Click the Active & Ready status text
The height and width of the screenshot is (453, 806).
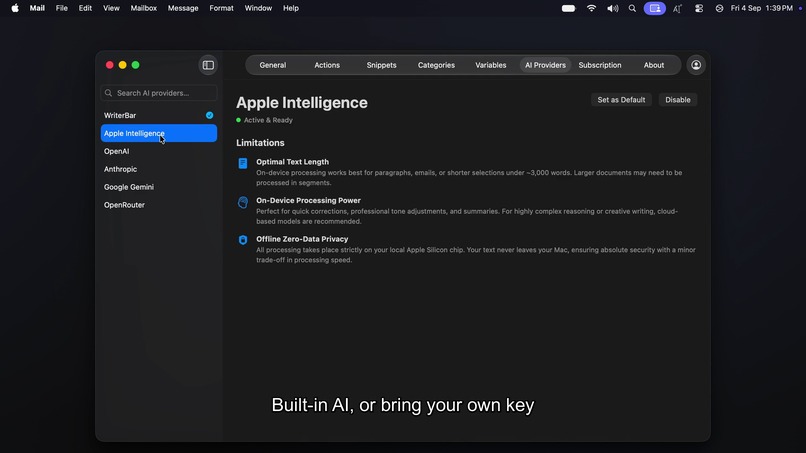point(268,120)
